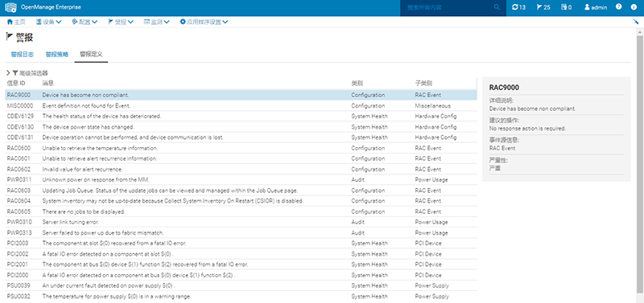
Task: Select the RAC0604 row
Action: (241, 201)
